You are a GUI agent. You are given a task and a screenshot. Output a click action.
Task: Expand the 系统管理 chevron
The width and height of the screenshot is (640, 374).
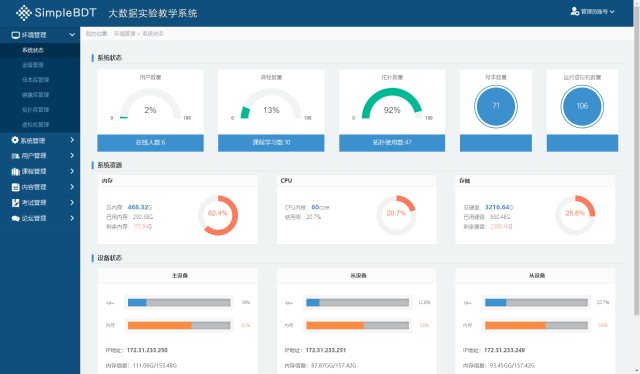point(72,140)
